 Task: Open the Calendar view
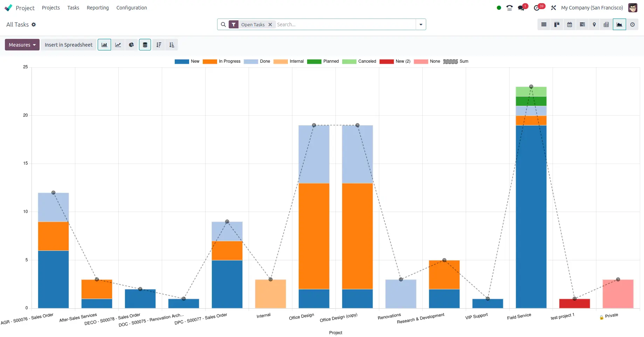[x=569, y=25]
